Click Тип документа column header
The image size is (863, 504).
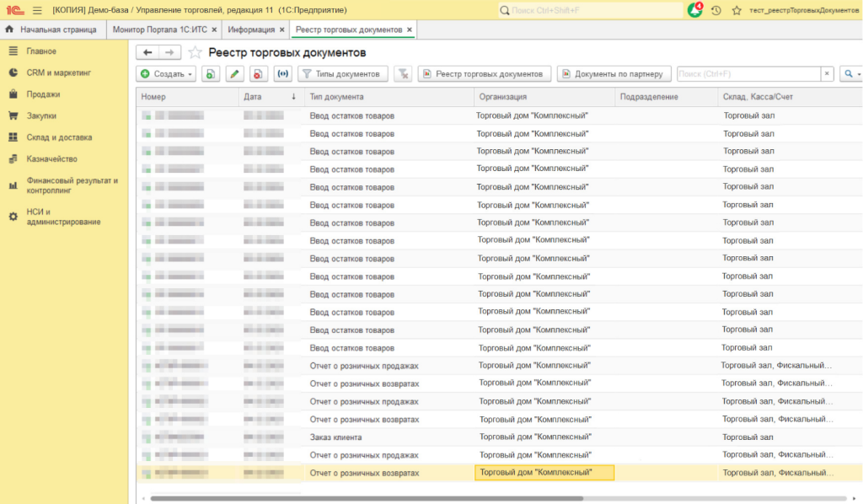[388, 97]
